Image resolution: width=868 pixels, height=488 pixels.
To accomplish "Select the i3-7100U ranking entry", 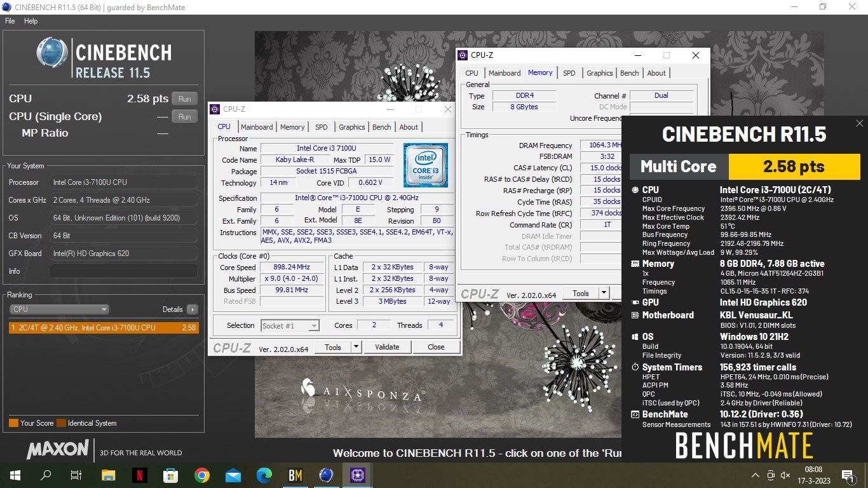I will 104,328.
